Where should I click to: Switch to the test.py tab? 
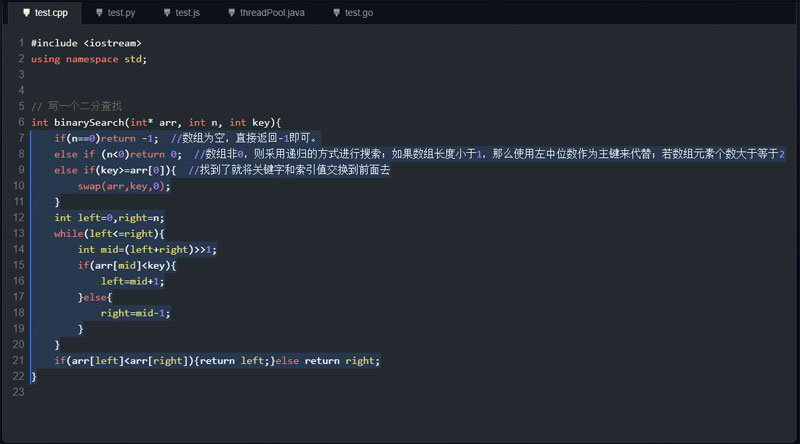pyautogui.click(x=121, y=13)
